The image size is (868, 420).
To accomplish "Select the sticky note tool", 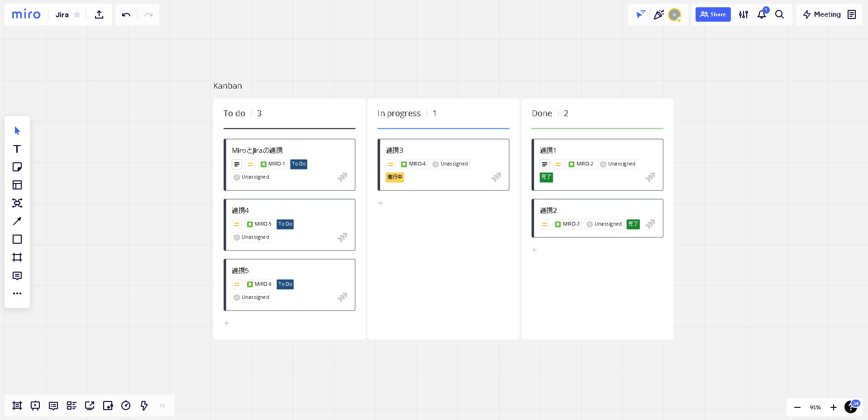I will pos(17,167).
